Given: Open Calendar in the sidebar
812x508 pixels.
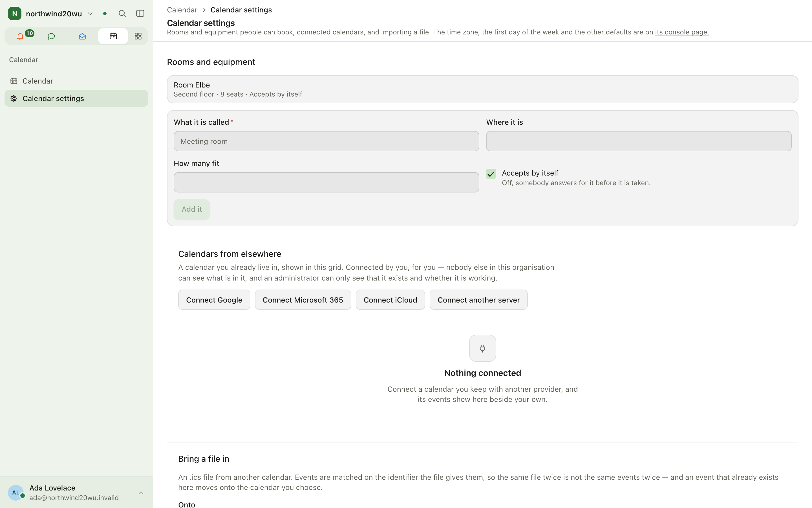Looking at the screenshot, I should click(x=76, y=81).
